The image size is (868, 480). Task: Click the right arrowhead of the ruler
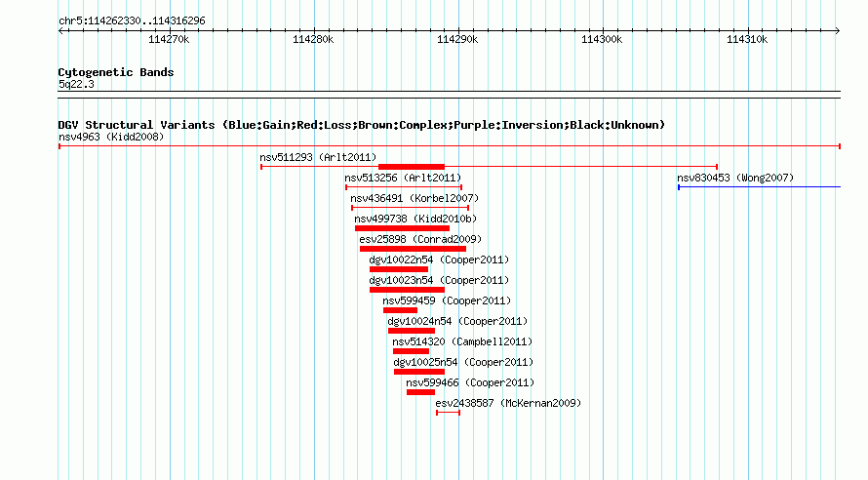point(838,31)
